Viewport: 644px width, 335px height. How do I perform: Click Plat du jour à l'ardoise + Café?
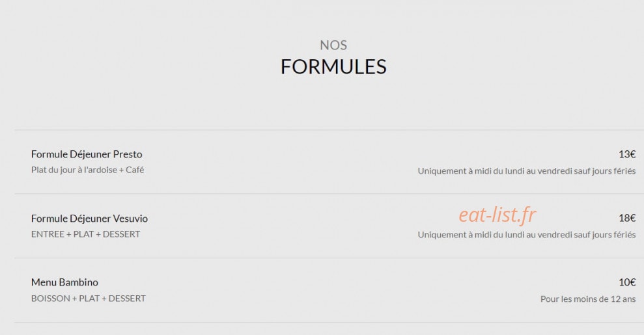click(x=87, y=170)
